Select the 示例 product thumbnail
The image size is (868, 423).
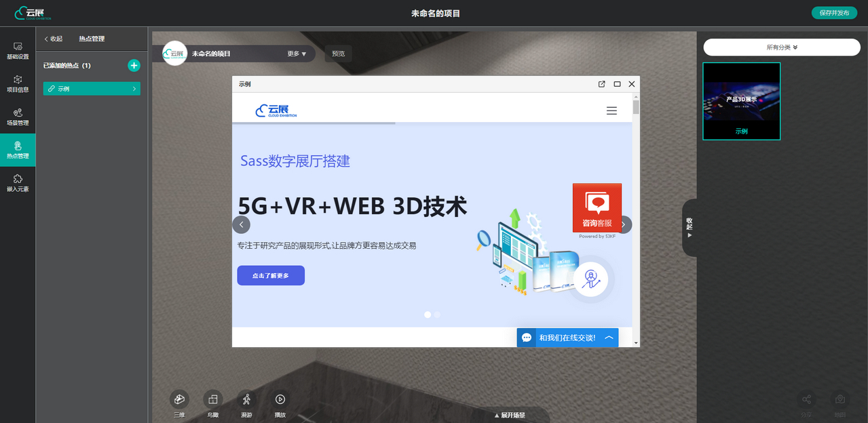(x=741, y=101)
